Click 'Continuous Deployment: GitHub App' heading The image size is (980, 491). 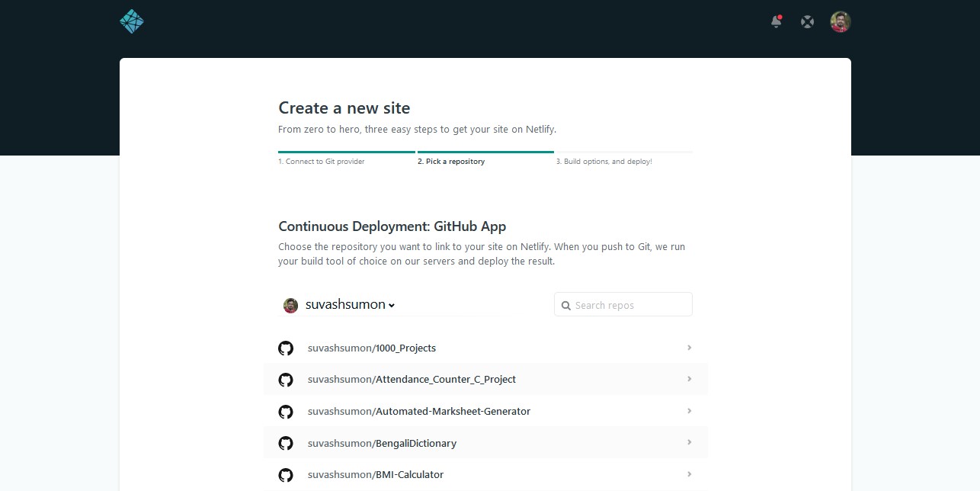[392, 226]
